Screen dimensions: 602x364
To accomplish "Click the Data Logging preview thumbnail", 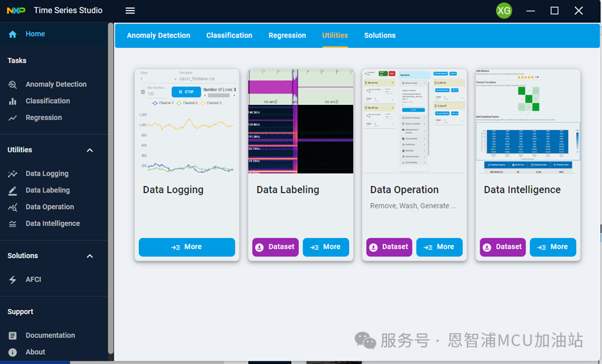I will pyautogui.click(x=187, y=121).
